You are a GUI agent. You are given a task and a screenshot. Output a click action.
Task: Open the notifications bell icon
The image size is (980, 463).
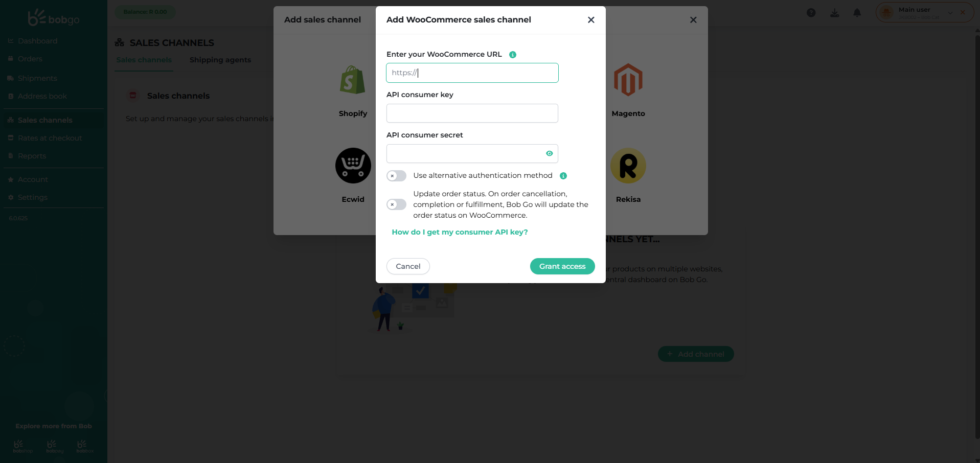pyautogui.click(x=857, y=13)
